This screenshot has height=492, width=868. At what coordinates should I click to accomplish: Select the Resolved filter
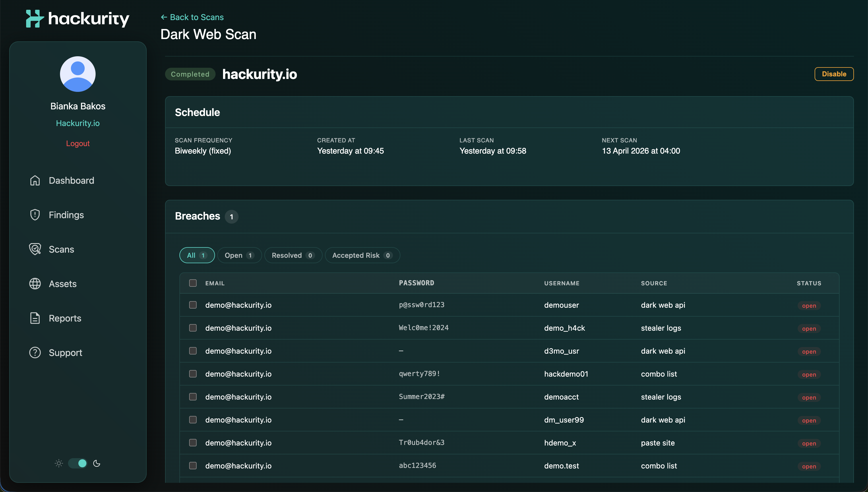tap(293, 255)
